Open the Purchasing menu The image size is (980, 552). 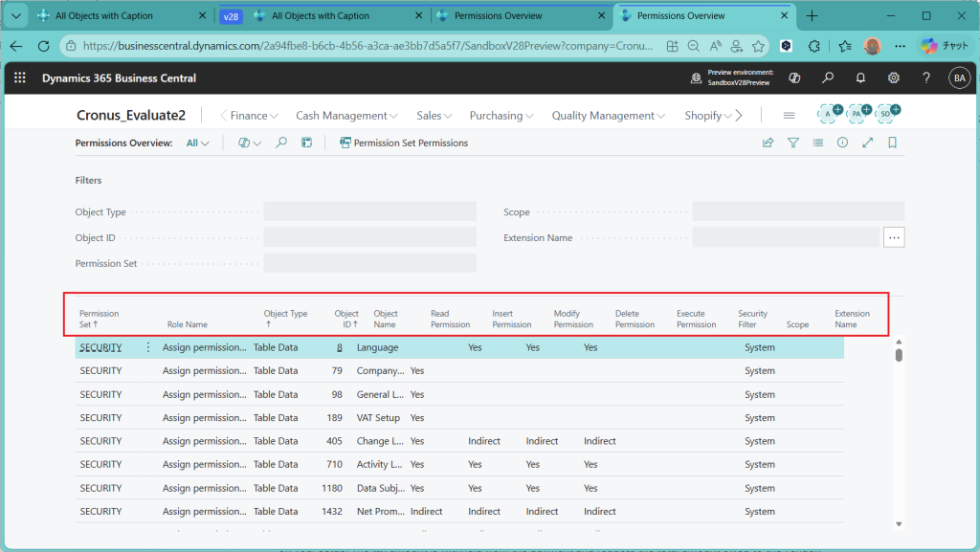click(x=501, y=116)
